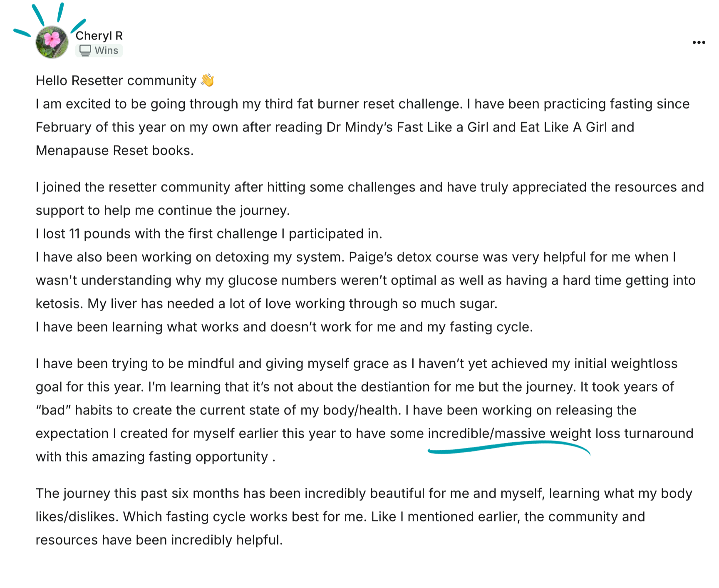Click the 'Menapause Reset books' text
Screen dimensions: 719x588
point(115,151)
